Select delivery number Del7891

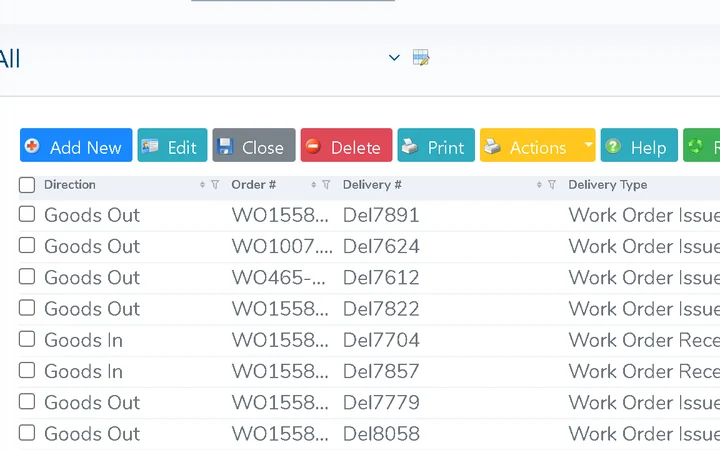click(x=381, y=215)
